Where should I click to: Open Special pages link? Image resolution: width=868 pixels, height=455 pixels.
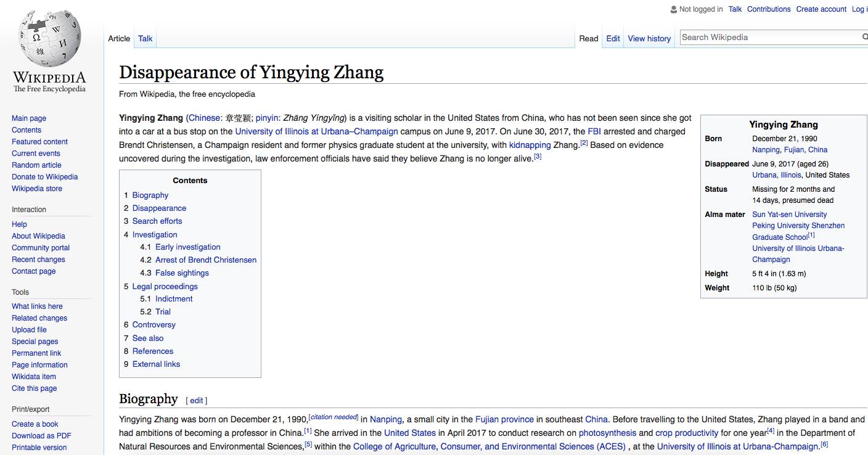35,342
